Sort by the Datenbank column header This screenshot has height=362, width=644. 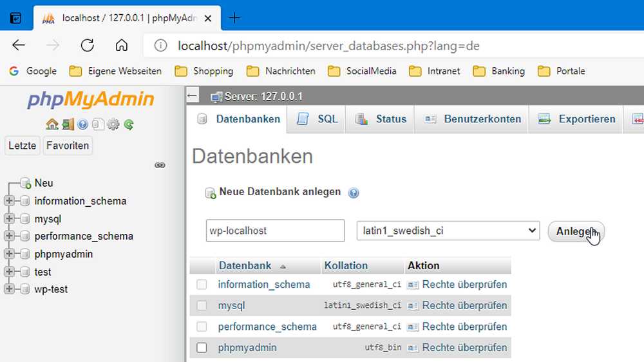(x=245, y=265)
